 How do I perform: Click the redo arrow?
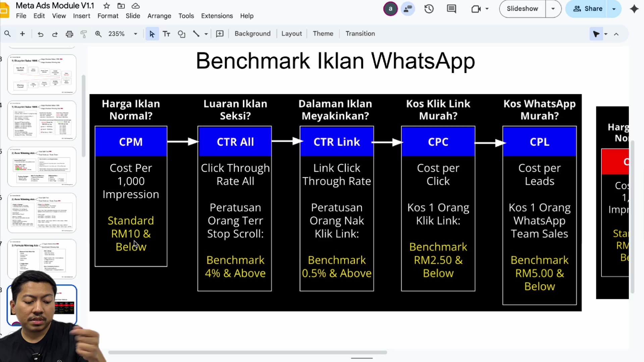coord(55,34)
